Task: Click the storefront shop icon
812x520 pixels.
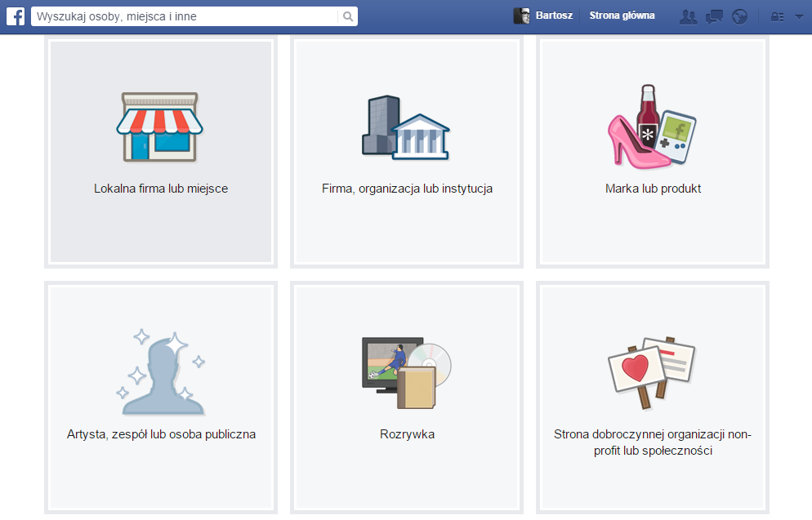Action: click(160, 127)
